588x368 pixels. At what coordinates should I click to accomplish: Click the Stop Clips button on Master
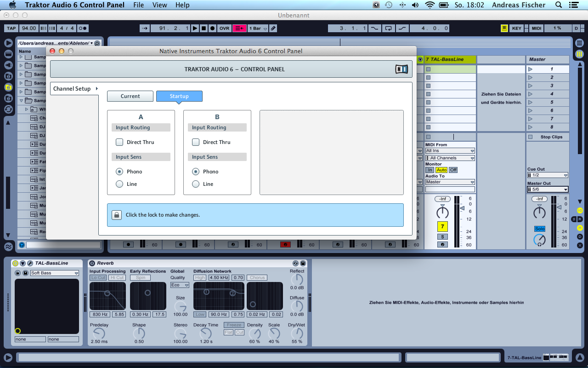coord(548,137)
